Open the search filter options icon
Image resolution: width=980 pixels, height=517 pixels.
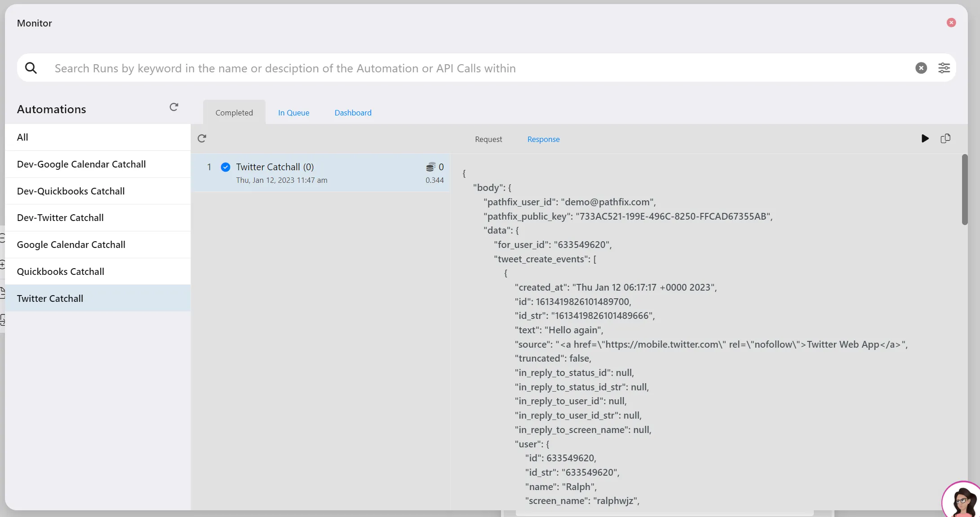tap(944, 68)
